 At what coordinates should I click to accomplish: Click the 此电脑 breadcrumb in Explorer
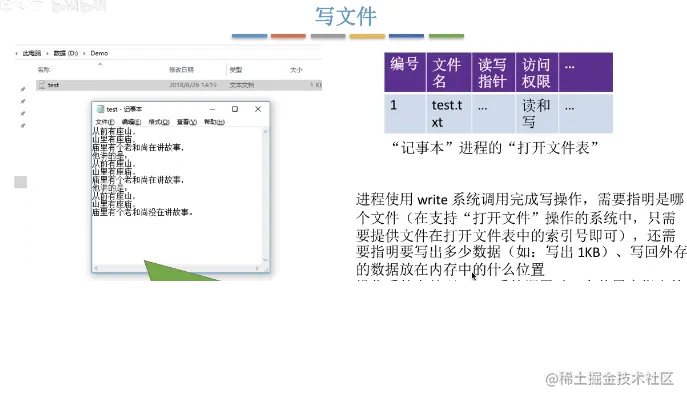[x=32, y=53]
